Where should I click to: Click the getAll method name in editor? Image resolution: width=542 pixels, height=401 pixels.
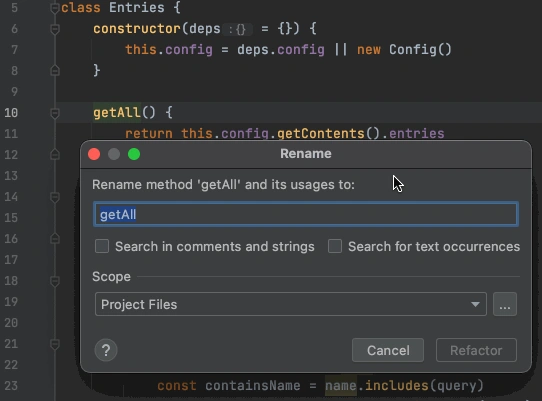point(117,113)
